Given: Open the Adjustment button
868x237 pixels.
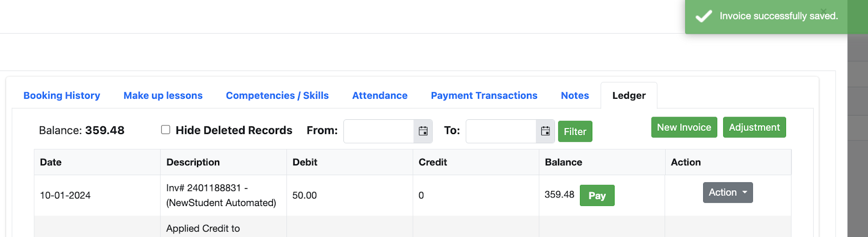Looking at the screenshot, I should (x=754, y=127).
